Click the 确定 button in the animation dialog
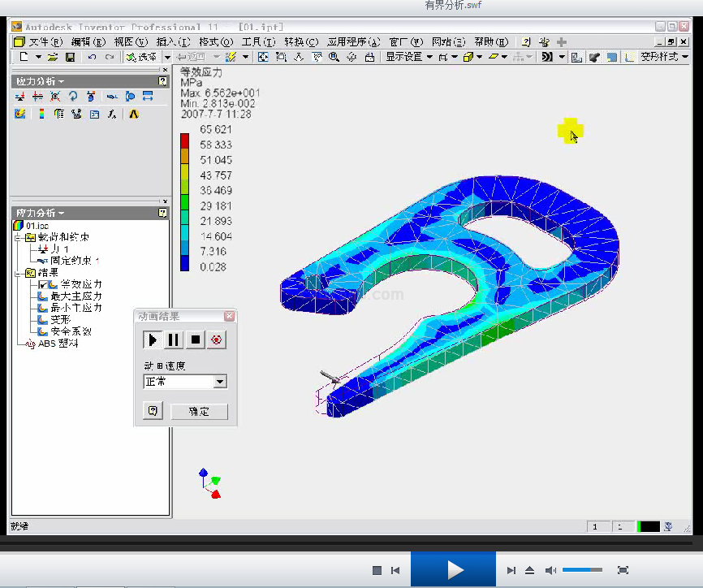The width and height of the screenshot is (703, 588). pos(199,412)
